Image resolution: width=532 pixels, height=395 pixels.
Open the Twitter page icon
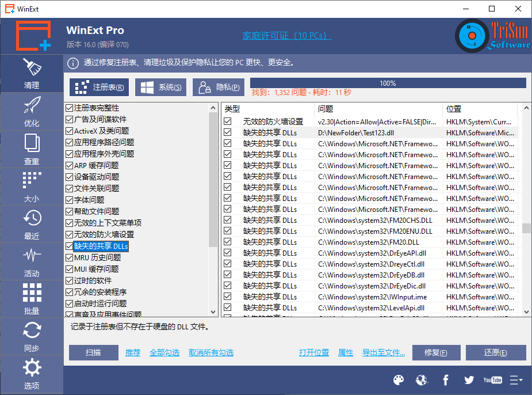469,380
